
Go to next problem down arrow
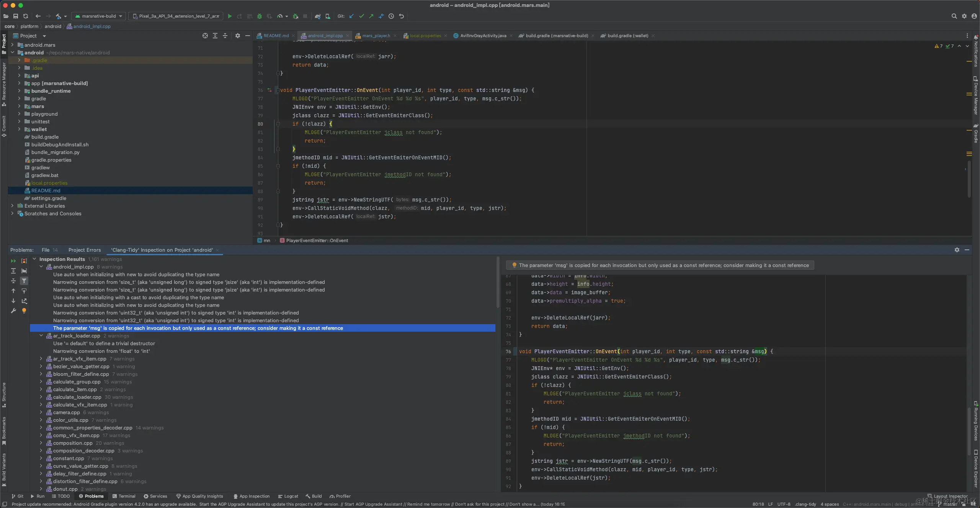tap(13, 301)
